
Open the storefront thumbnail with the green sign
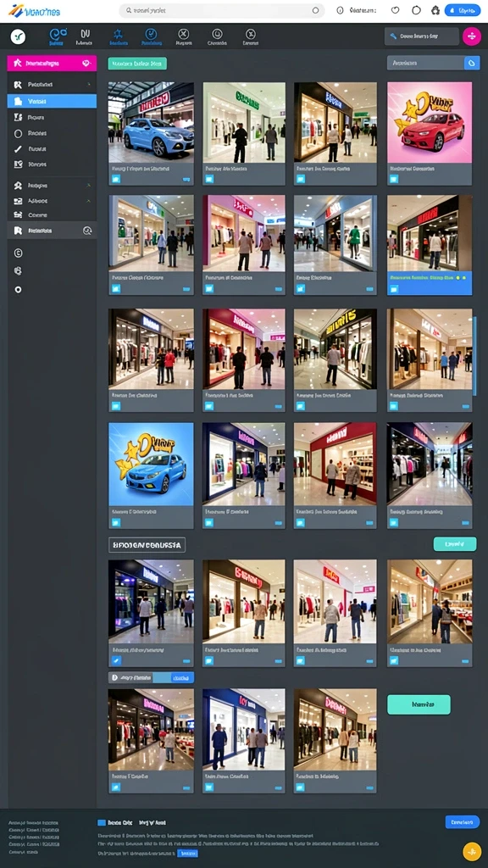244,122
